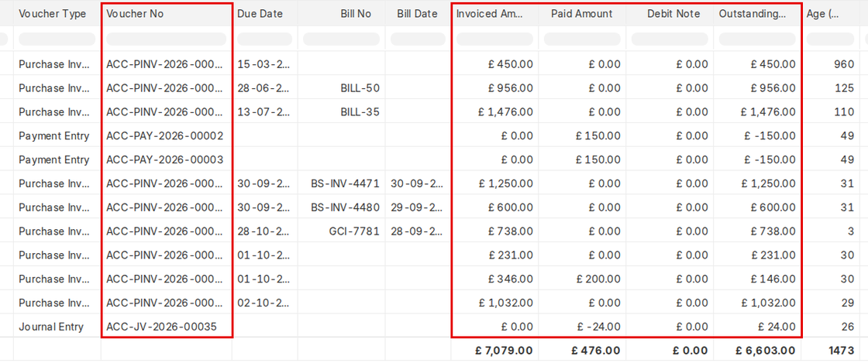Select the BS-INV-4471 bill number cell
Screen dimensions: 868x363
point(342,183)
